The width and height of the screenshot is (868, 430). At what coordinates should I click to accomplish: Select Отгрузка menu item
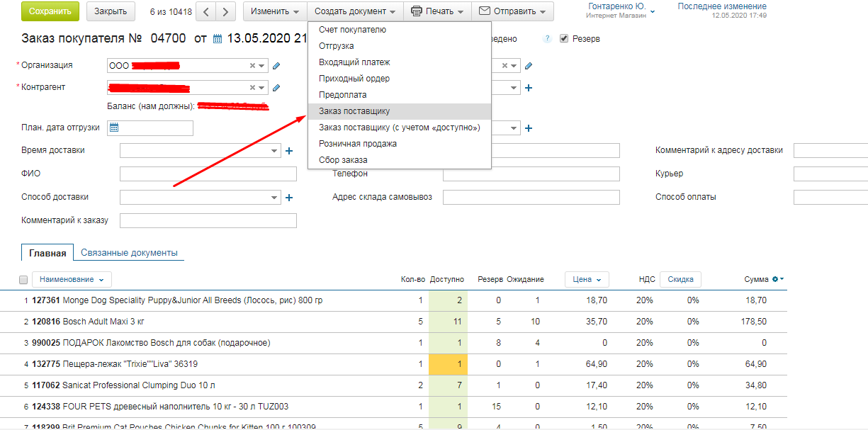pyautogui.click(x=399, y=46)
